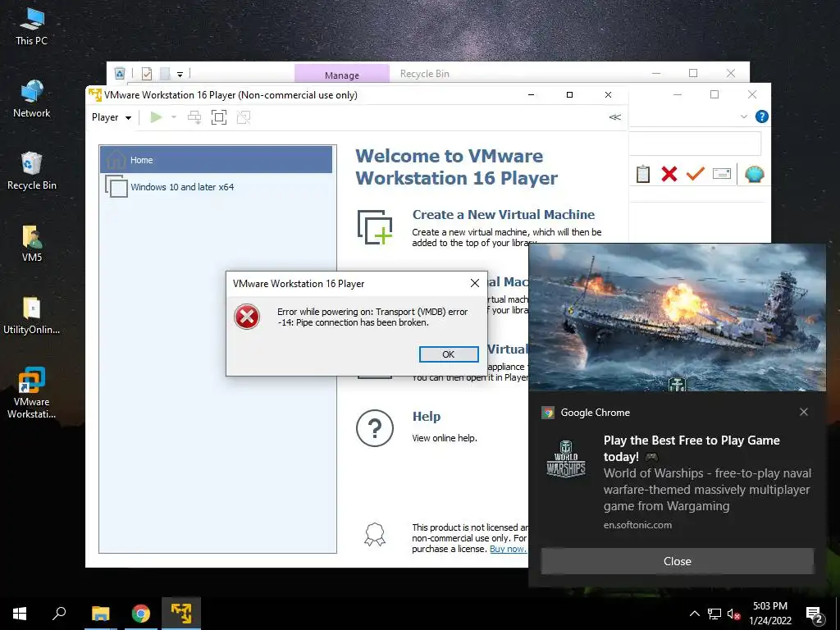
Task: Open the Action Center notifications icon
Action: coord(815,614)
